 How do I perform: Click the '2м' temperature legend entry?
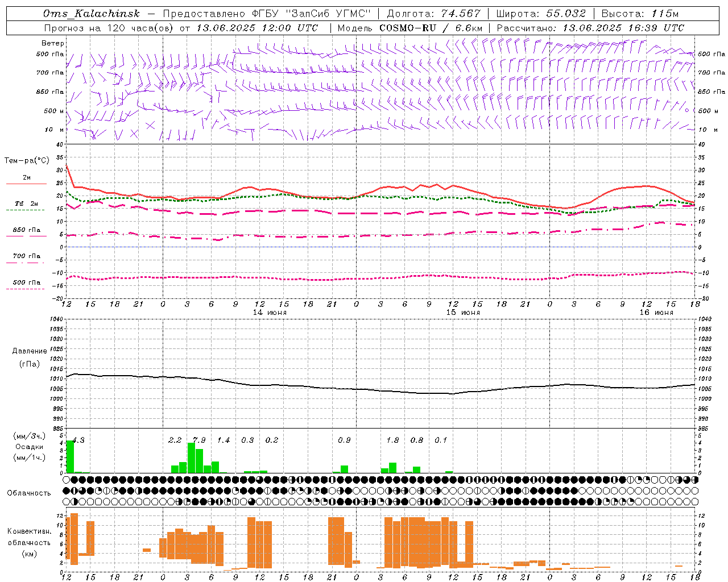coord(27,177)
